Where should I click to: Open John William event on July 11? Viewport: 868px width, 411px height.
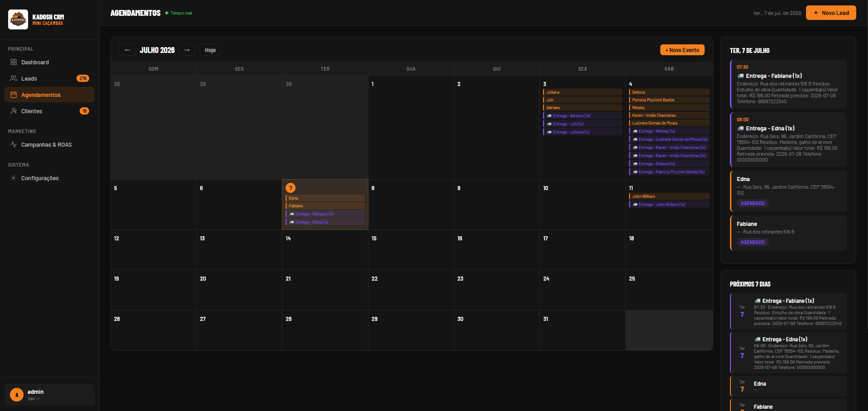pos(669,196)
